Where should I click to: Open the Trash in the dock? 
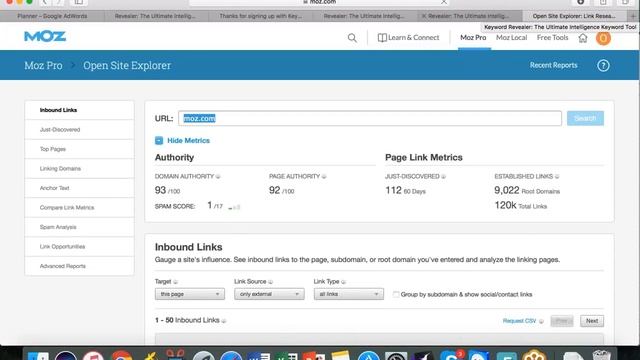[601, 356]
